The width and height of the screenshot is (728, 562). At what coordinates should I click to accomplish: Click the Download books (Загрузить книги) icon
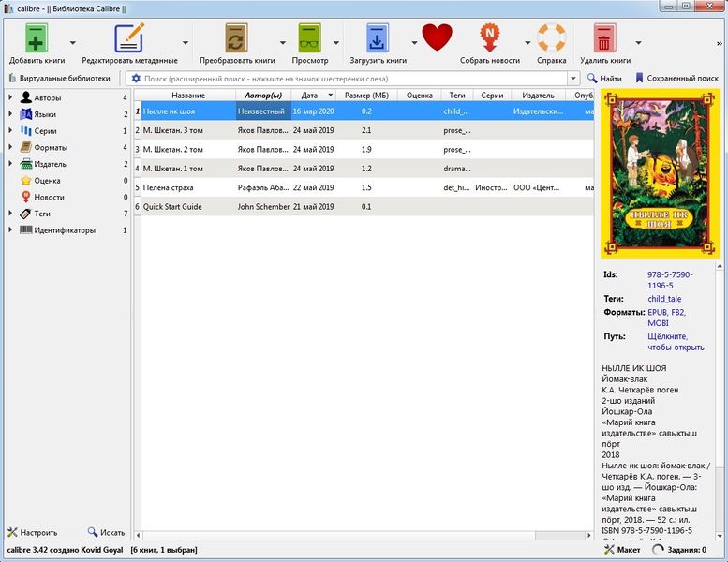(x=378, y=38)
